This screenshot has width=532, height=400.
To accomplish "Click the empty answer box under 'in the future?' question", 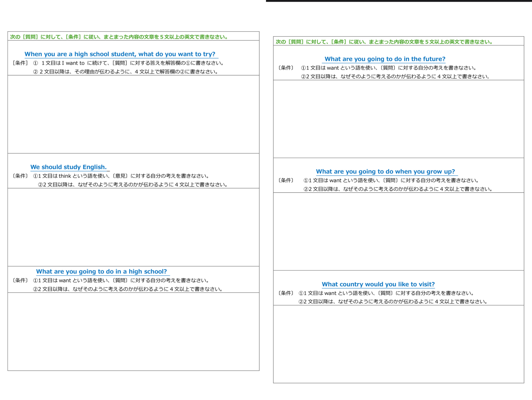I will click(x=399, y=119).
